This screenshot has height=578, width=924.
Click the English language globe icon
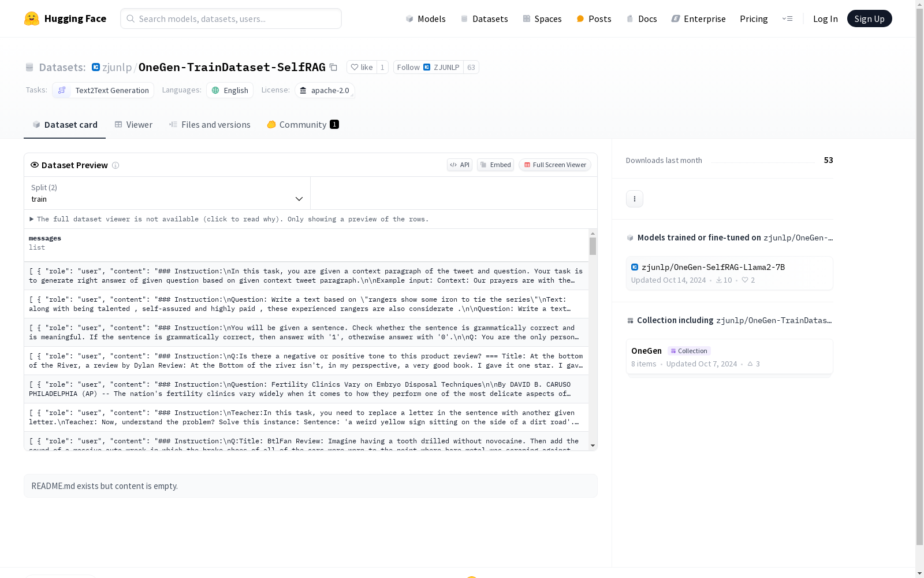point(215,90)
